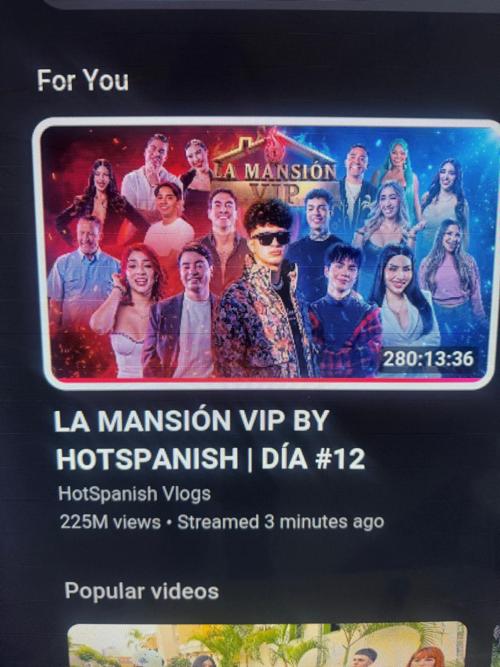Open the HotSpanish Vlogs channel link

(x=134, y=494)
